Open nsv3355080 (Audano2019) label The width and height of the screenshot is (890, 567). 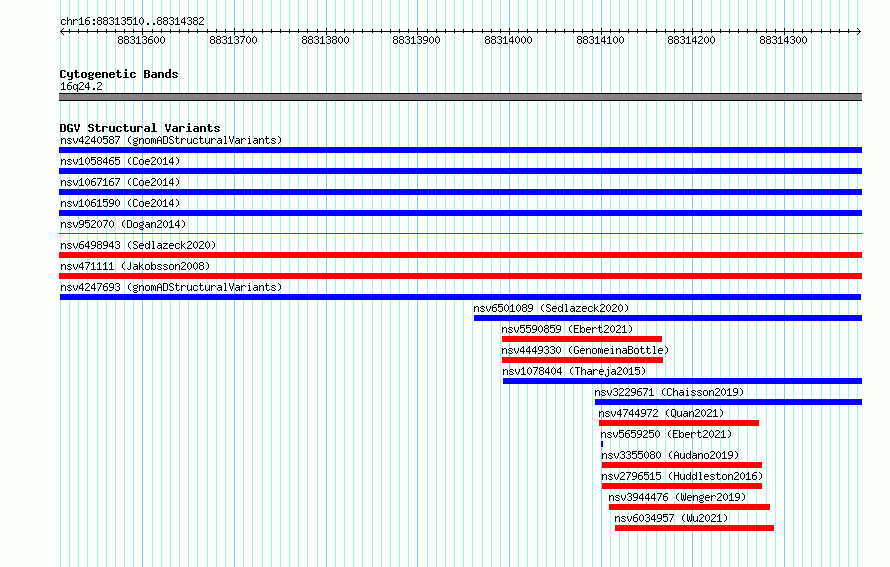670,455
